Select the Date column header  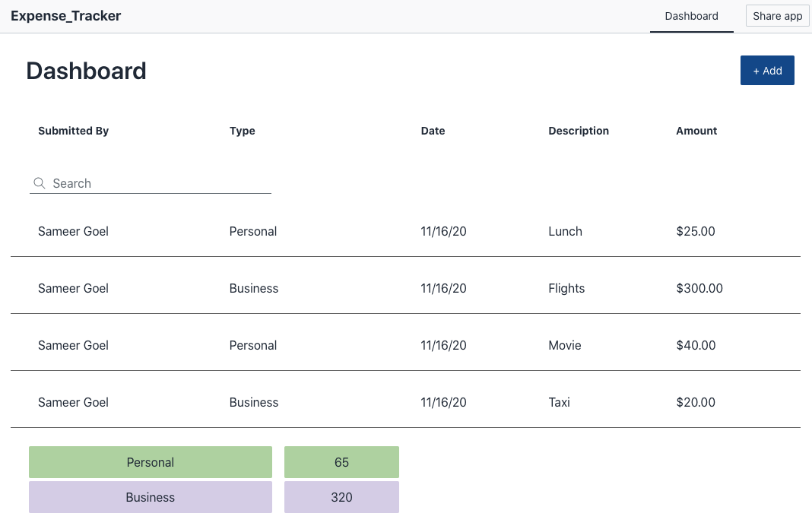[x=433, y=131]
